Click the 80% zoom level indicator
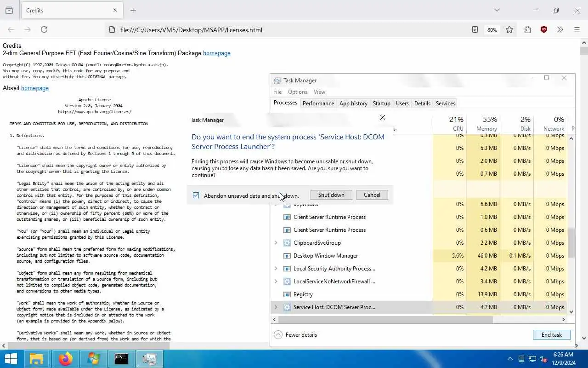The height and width of the screenshot is (368, 588). click(492, 30)
